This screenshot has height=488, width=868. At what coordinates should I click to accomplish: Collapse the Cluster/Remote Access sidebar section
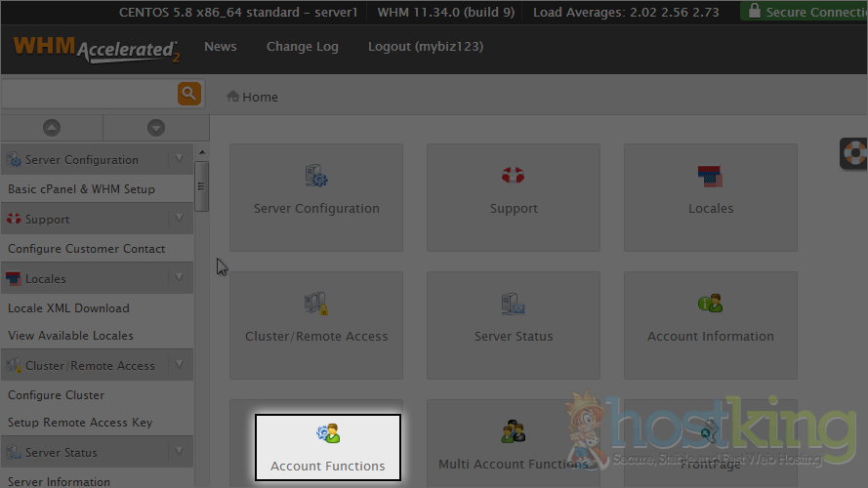179,365
